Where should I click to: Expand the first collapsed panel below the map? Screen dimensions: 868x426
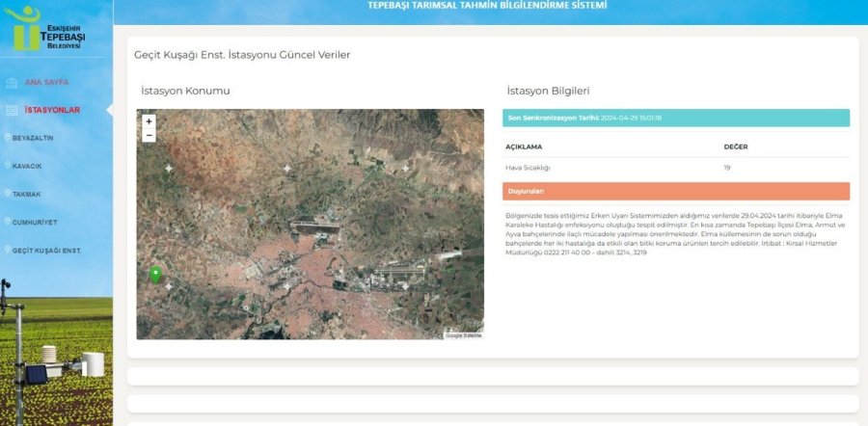[493, 376]
